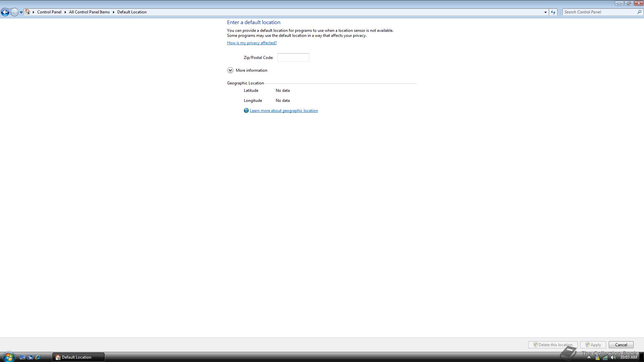The image size is (644, 362).
Task: Expand arrow before Control Panel breadcrumb
Action: 34,12
